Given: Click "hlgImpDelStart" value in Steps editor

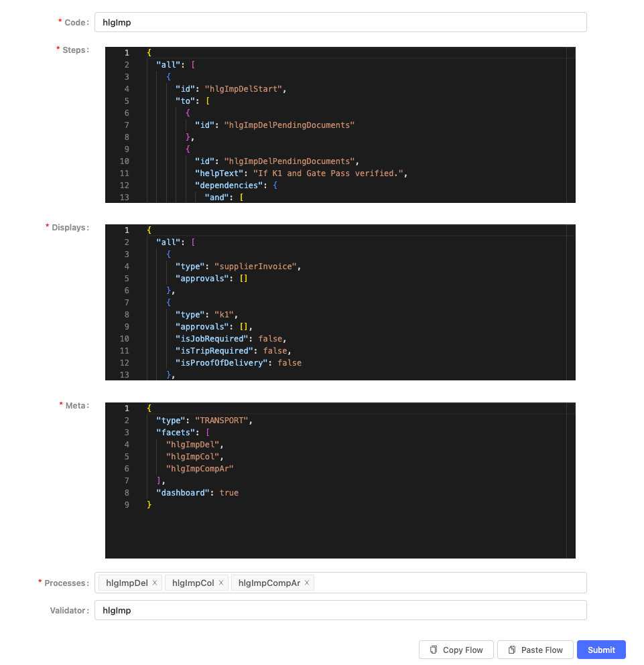Looking at the screenshot, I should 244,89.
